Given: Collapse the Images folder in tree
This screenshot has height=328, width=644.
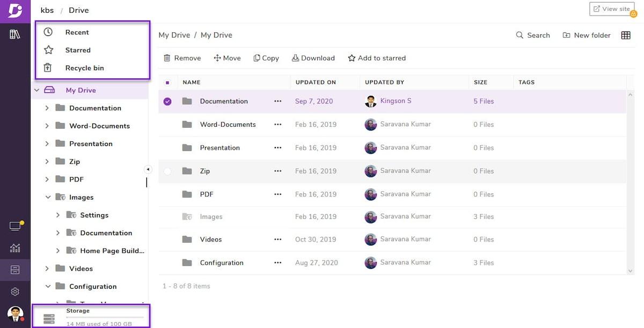Looking at the screenshot, I should pos(47,198).
